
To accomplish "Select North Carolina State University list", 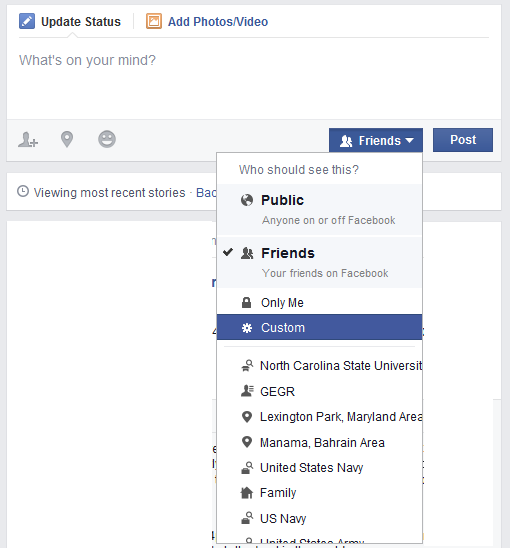I will tap(319, 366).
